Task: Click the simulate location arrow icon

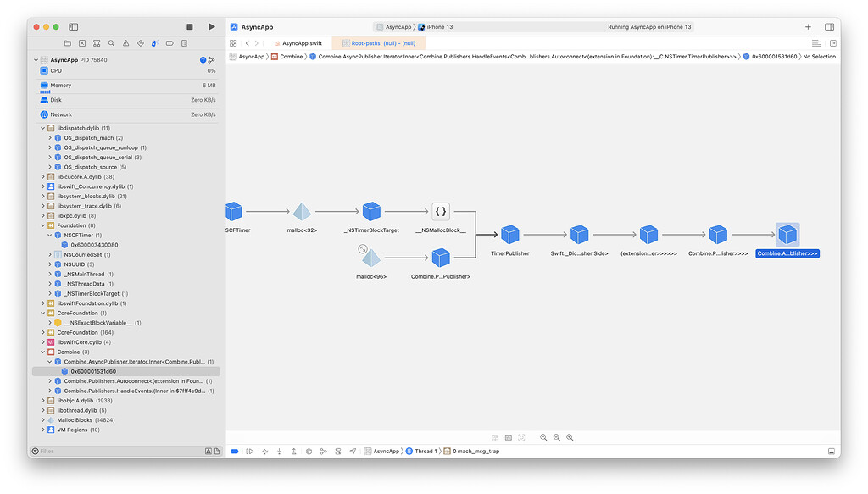Action: pyautogui.click(x=353, y=451)
